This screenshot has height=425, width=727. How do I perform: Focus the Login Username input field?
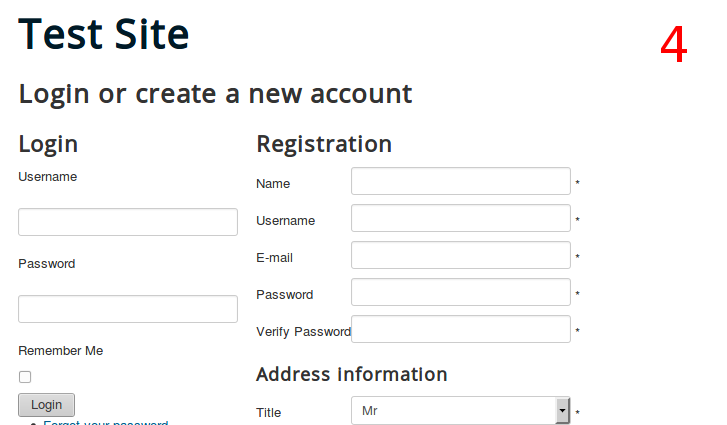pos(128,222)
